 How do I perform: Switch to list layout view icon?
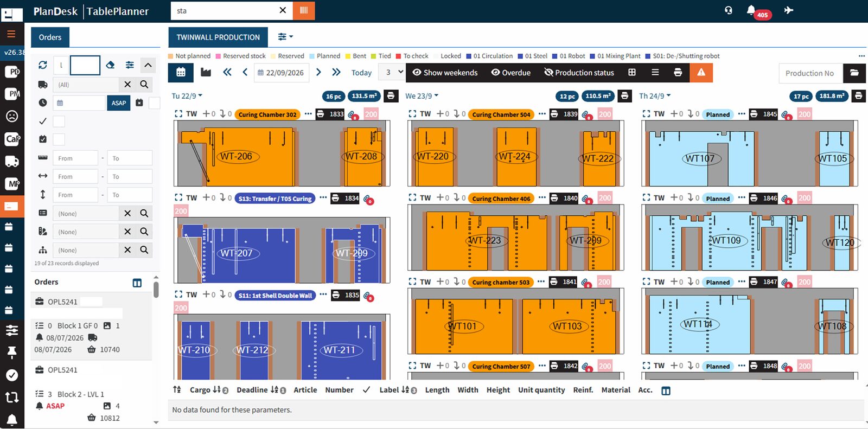coord(655,72)
